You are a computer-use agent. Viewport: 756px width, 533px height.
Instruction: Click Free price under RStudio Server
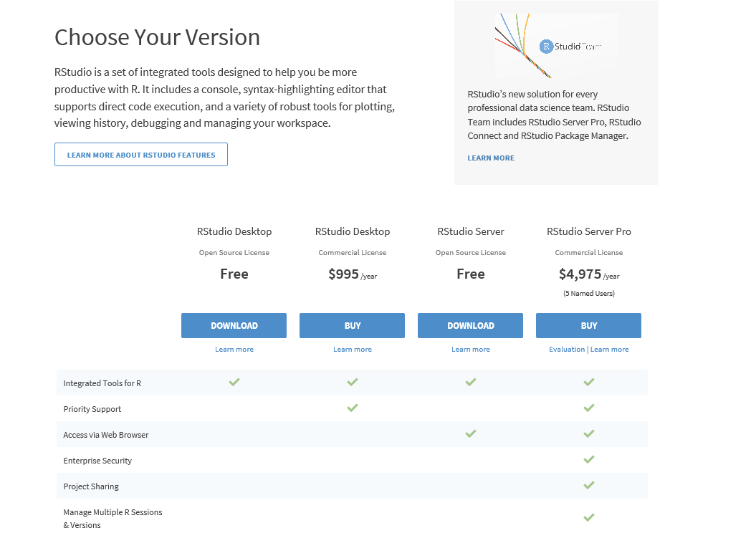click(x=471, y=274)
